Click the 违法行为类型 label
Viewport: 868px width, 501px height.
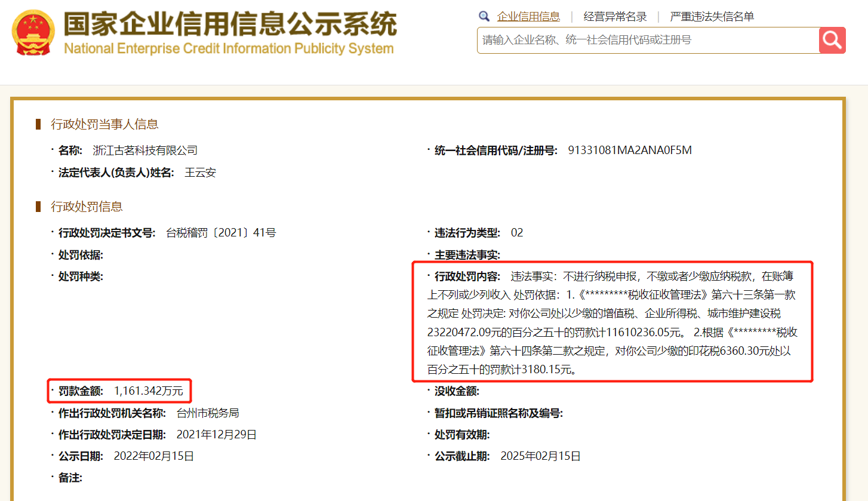(467, 233)
